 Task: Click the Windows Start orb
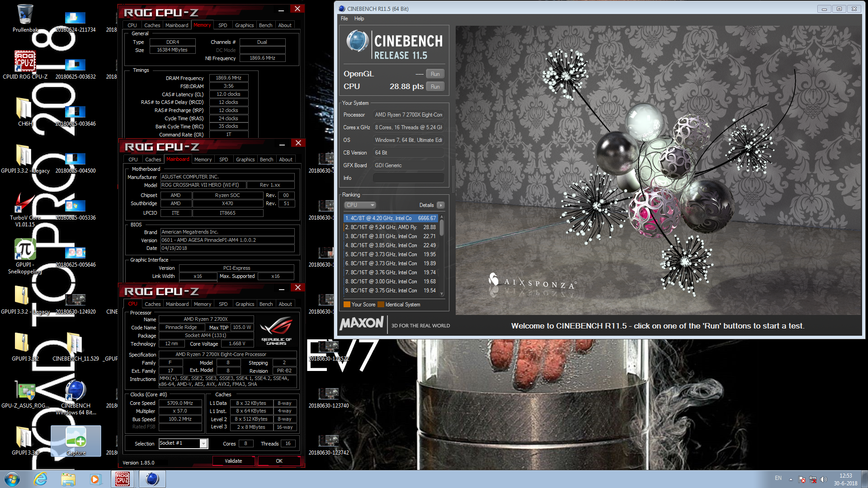[x=12, y=479]
